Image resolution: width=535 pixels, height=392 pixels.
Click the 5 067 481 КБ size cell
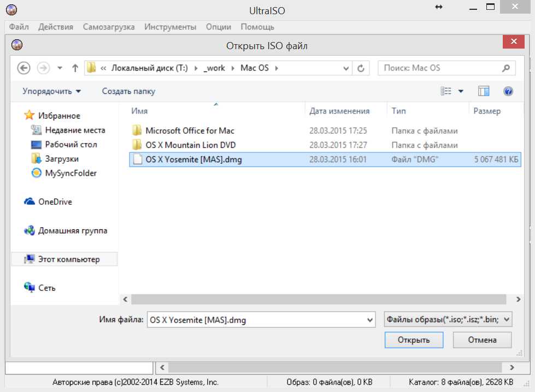(x=496, y=159)
